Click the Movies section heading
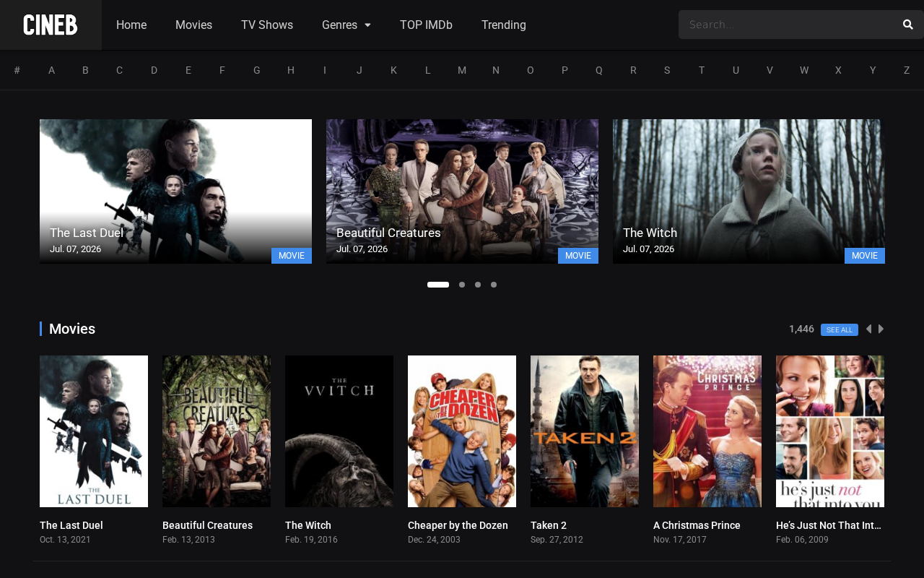This screenshot has height=578, width=924. click(x=72, y=329)
